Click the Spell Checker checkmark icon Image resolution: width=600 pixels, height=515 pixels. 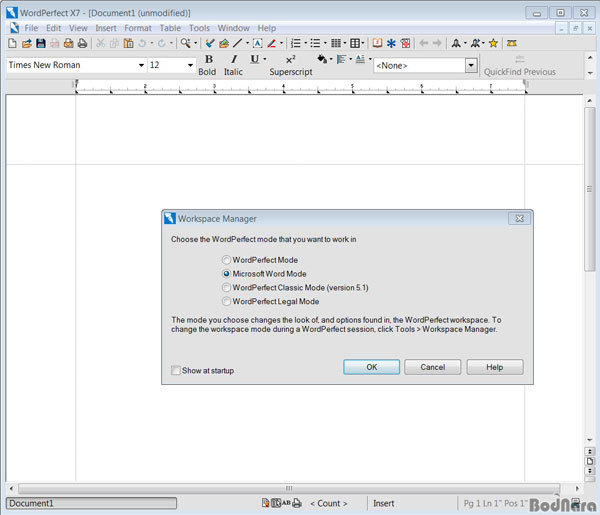(210, 43)
